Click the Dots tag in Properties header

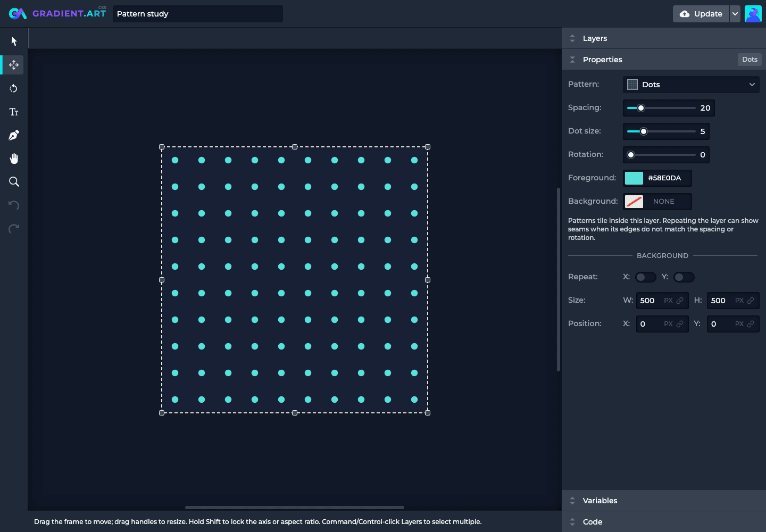click(x=750, y=60)
